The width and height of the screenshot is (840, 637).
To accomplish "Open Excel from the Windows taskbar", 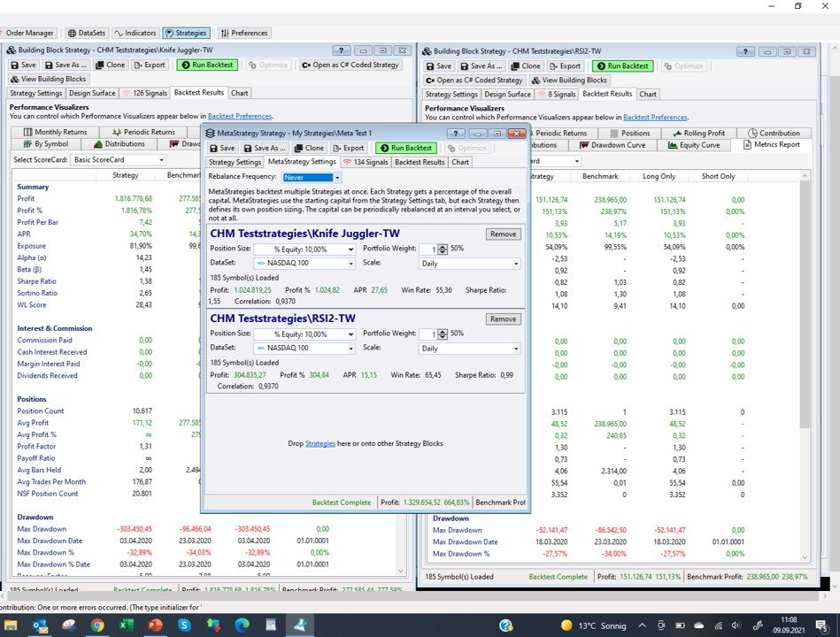I will pyautogui.click(x=126, y=625).
